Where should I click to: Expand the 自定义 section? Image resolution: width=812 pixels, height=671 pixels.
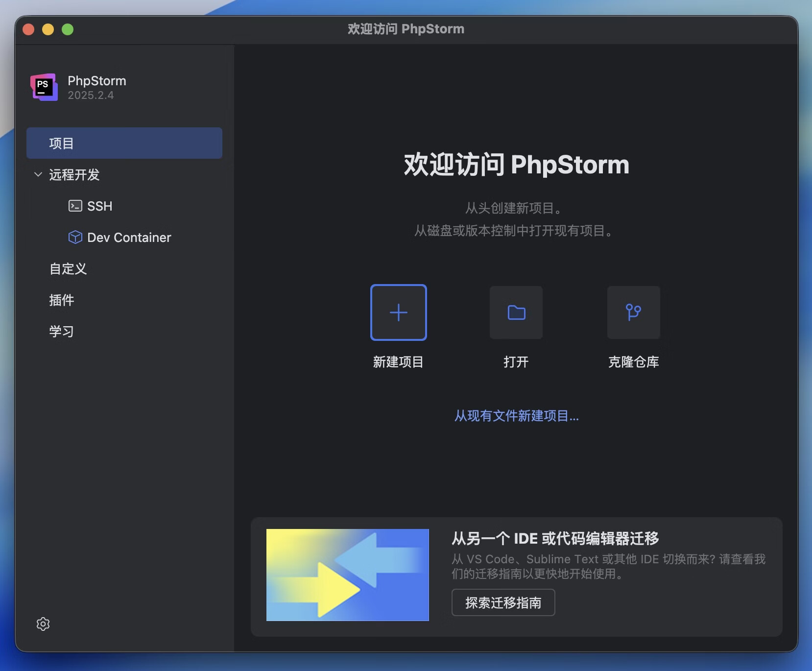click(x=68, y=268)
